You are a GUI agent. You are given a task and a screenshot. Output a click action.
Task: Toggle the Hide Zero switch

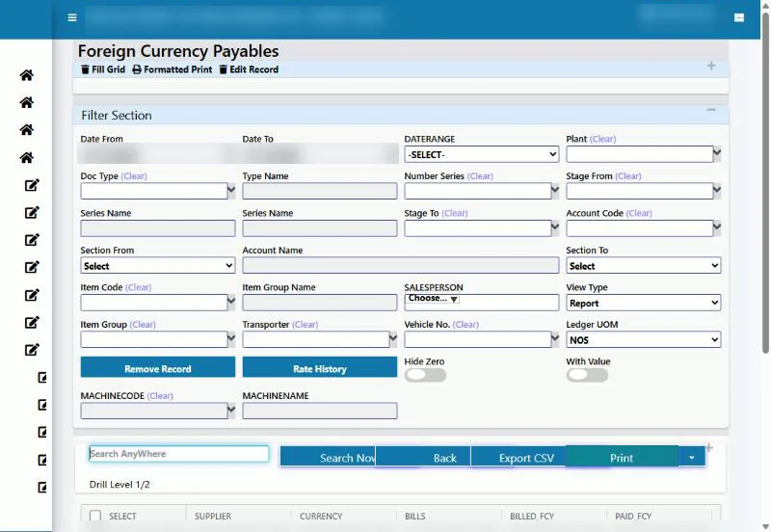click(425, 375)
